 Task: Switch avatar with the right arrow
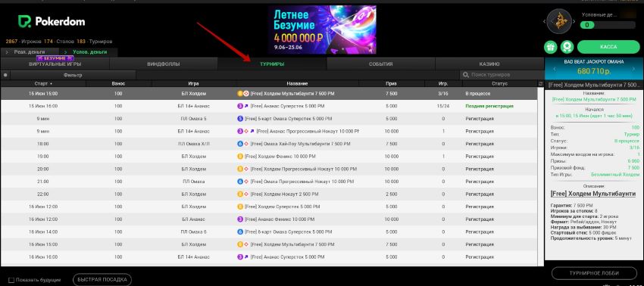pos(575,22)
